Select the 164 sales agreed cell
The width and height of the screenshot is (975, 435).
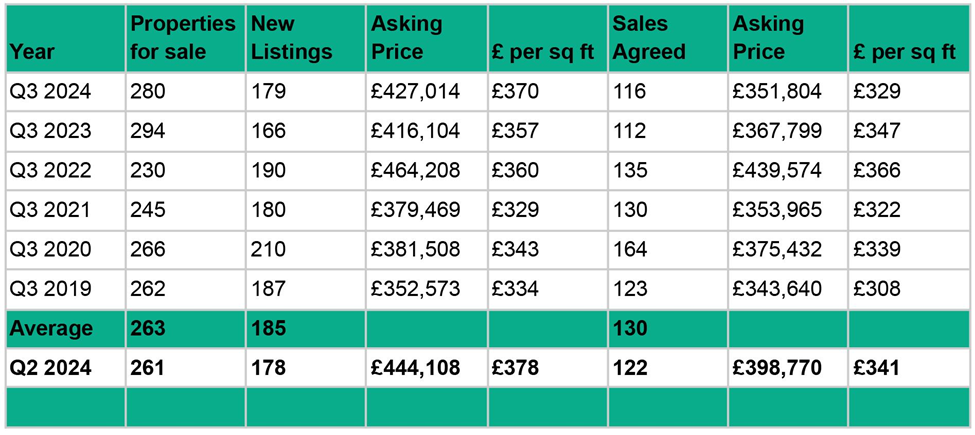pos(630,249)
